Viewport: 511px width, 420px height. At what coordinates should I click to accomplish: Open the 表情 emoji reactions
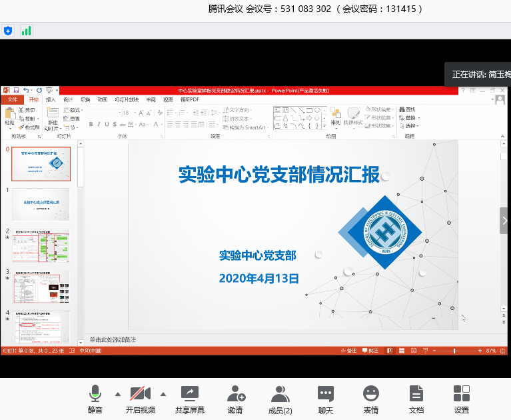[370, 399]
